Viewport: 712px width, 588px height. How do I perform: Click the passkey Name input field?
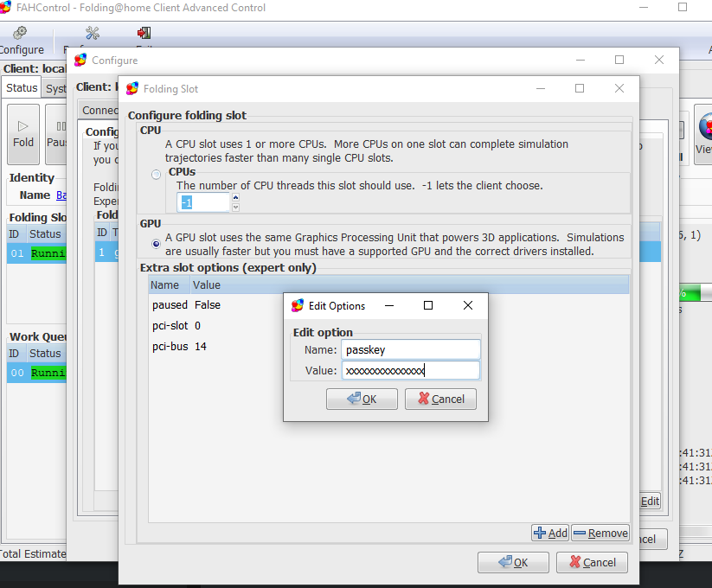coord(411,349)
